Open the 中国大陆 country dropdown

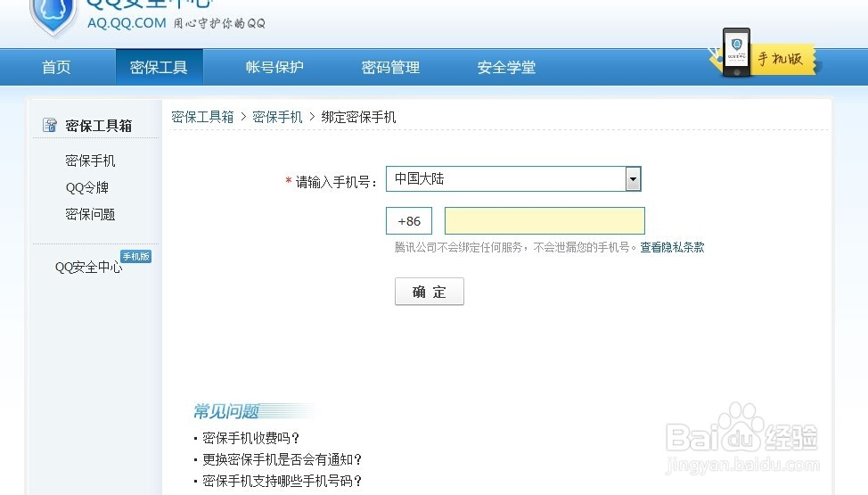pos(513,179)
